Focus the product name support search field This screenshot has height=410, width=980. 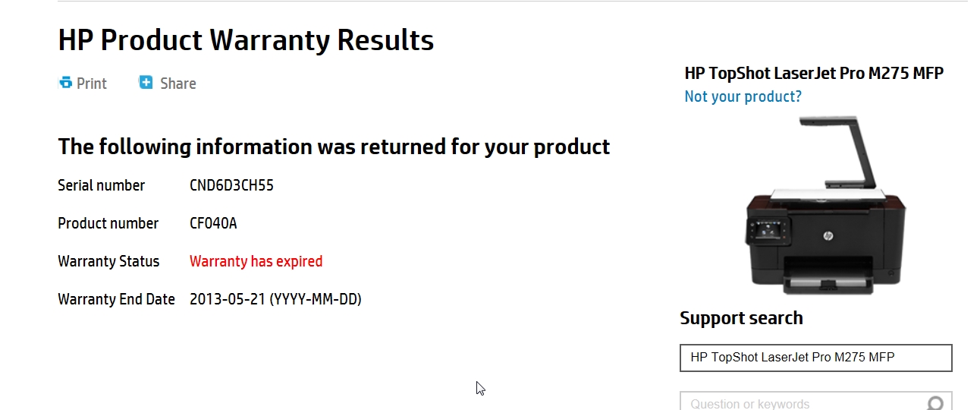(816, 358)
